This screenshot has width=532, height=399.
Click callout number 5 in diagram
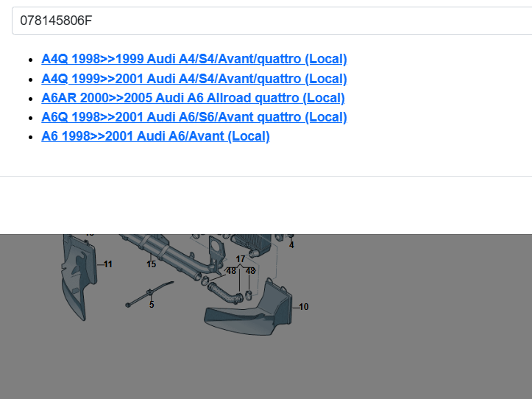click(152, 305)
